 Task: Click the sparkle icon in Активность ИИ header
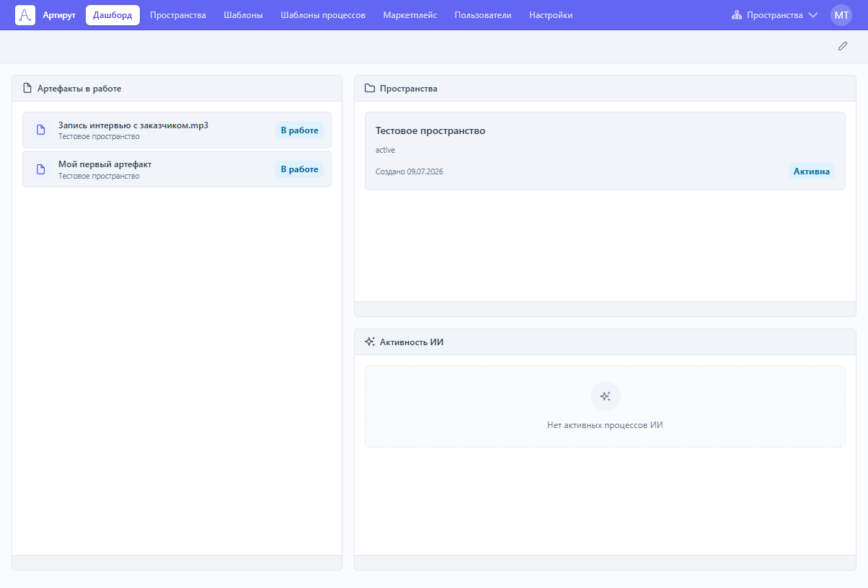[x=370, y=342]
